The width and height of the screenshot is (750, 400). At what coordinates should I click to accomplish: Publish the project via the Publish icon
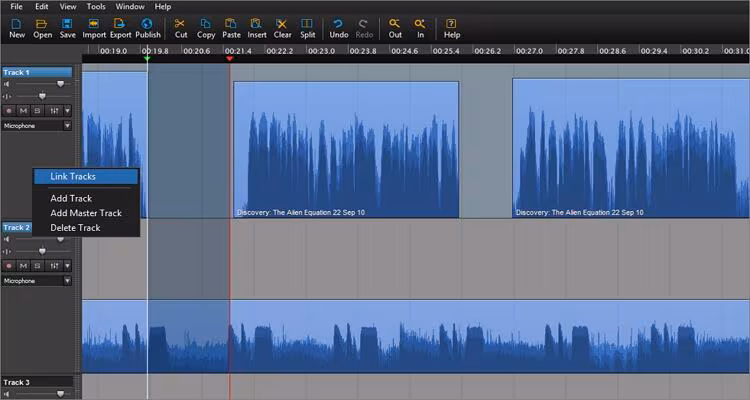pyautogui.click(x=148, y=29)
